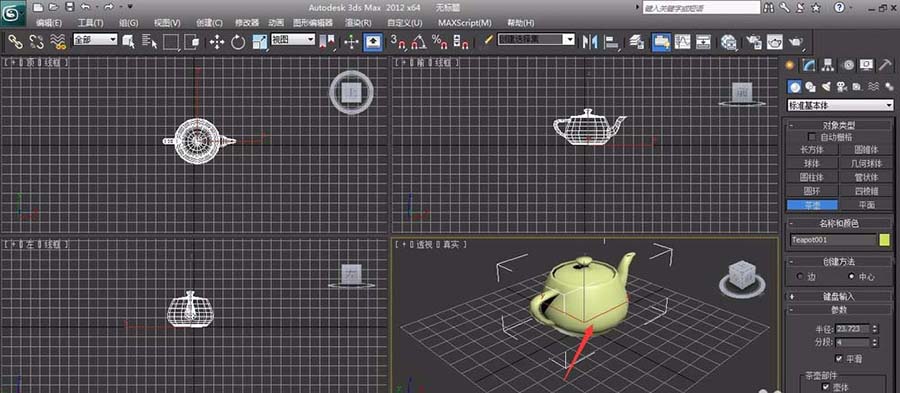Viewport: 900px width, 393px height.
Task: Collapse the 名称和颜色 rollout
Action: (x=840, y=223)
